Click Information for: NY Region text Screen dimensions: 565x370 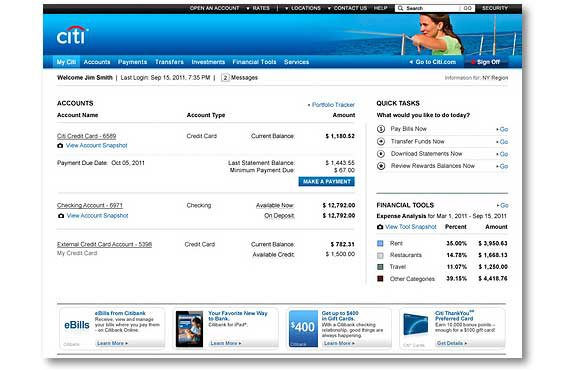pyautogui.click(x=476, y=78)
